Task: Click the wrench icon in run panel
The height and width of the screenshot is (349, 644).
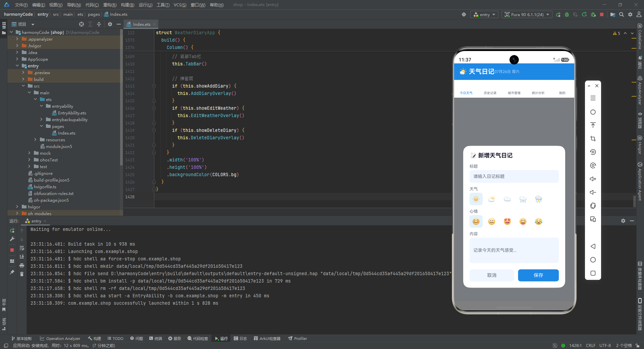Action: click(x=12, y=239)
